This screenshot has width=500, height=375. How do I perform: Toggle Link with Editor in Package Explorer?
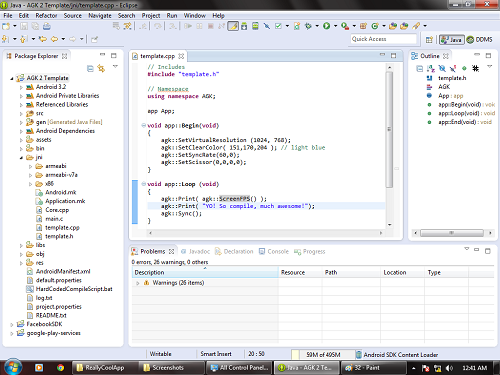tap(101, 68)
